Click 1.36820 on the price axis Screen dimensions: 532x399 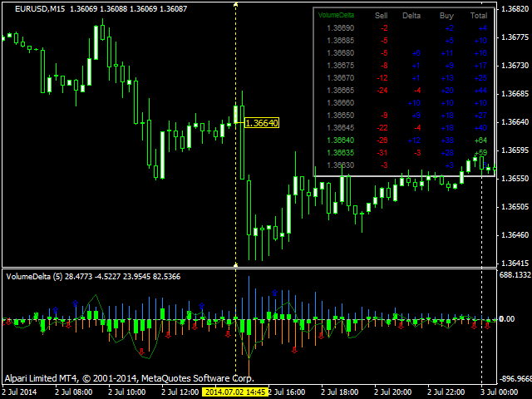tap(515, 9)
